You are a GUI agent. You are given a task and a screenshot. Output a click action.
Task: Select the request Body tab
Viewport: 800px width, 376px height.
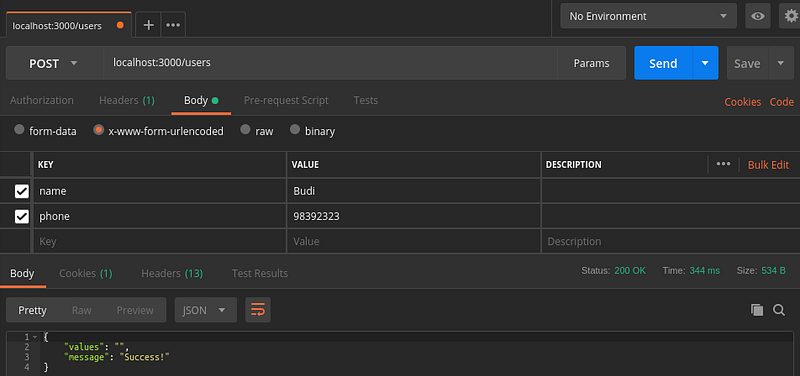coord(201,100)
